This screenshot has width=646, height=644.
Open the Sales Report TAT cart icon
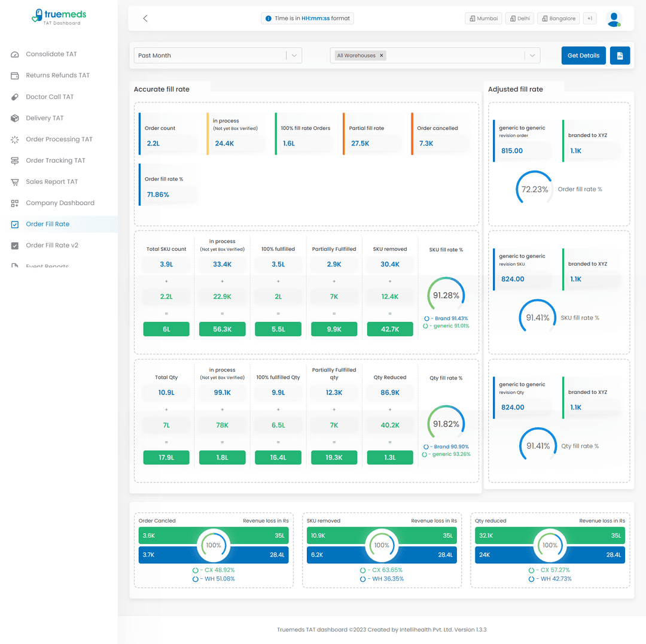(x=14, y=181)
